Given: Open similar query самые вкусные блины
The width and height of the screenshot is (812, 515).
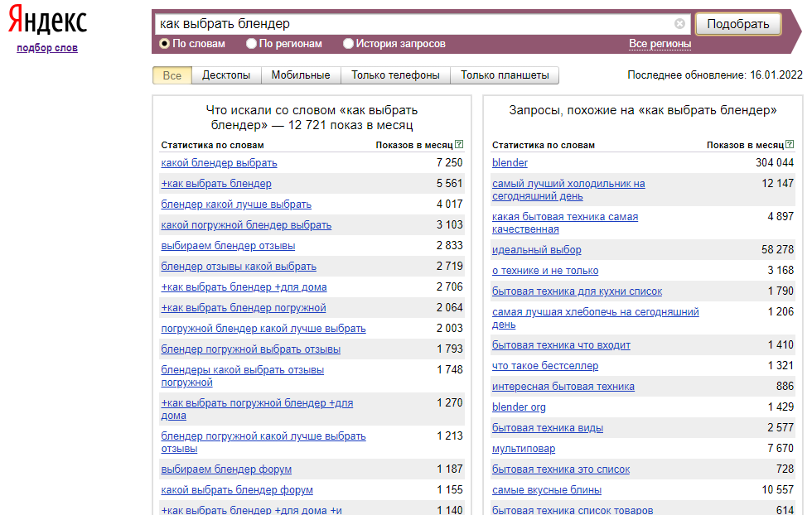Looking at the screenshot, I should 547,490.
